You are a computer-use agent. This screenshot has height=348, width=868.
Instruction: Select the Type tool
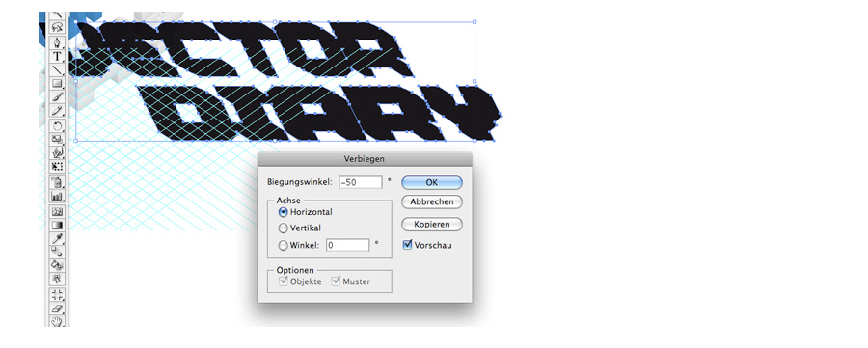coord(58,57)
